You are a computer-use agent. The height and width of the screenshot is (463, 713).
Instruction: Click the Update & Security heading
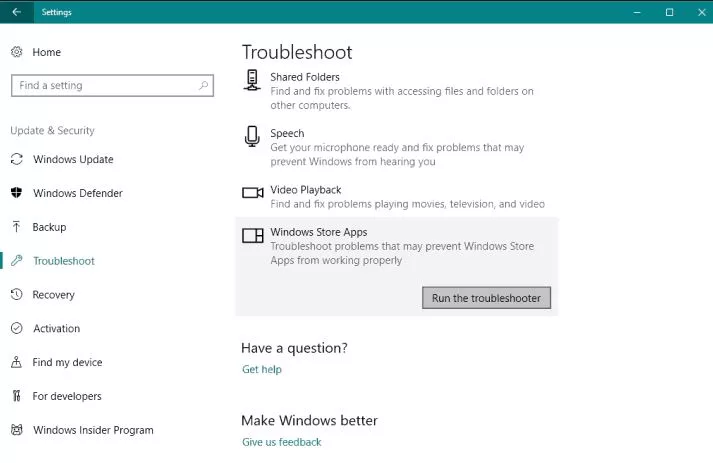tap(52, 131)
